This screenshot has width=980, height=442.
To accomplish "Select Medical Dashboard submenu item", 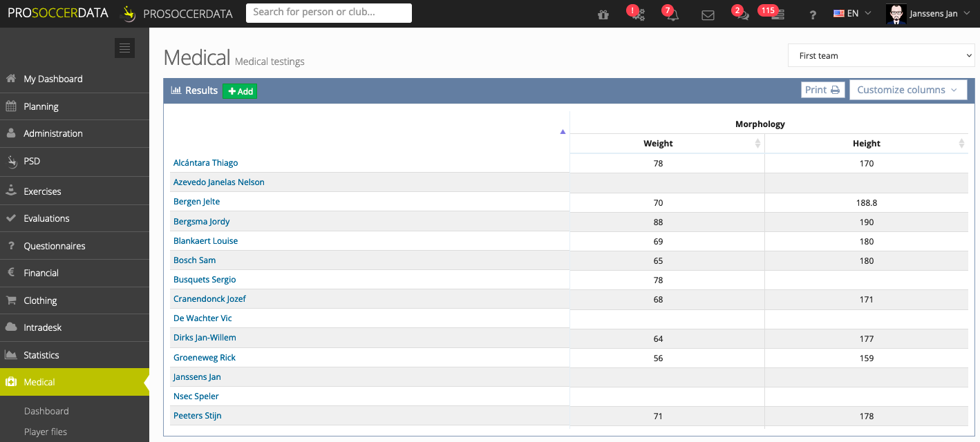I will click(x=46, y=411).
